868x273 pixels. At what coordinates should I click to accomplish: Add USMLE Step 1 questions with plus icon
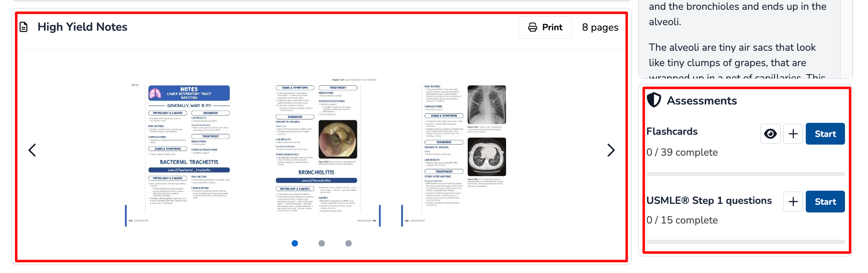793,202
